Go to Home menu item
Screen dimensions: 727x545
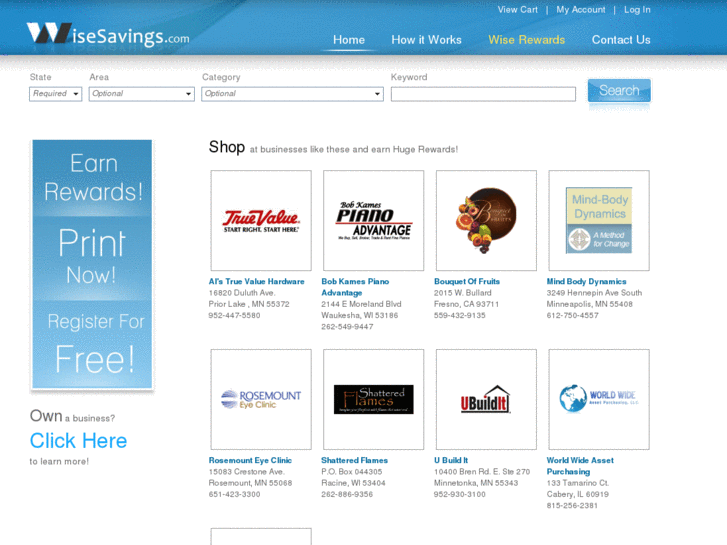349,40
